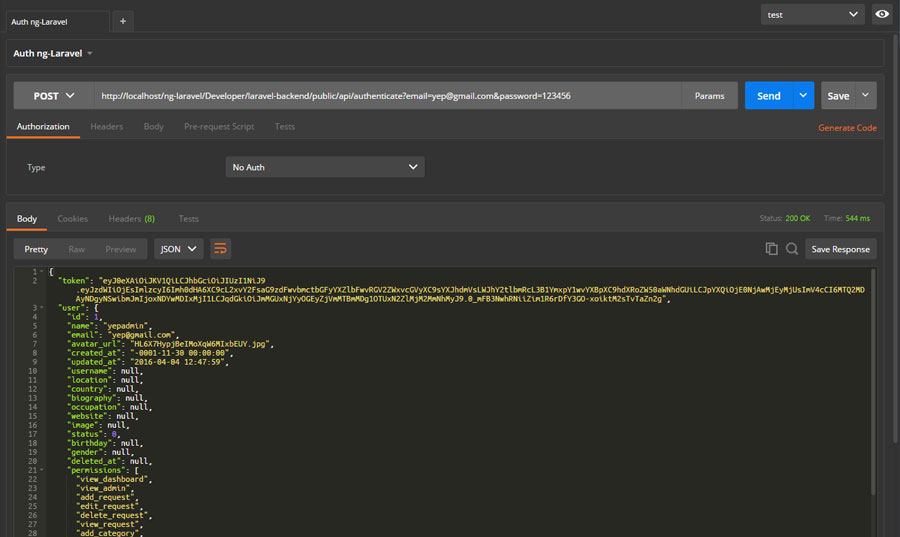Select the response Body tab
900x537 pixels.
pos(26,219)
